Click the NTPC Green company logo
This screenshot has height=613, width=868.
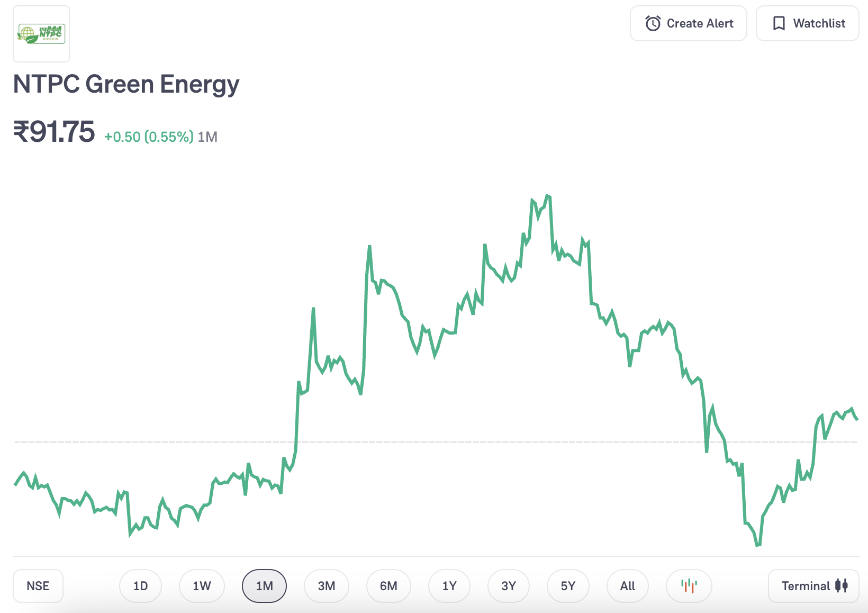click(x=41, y=34)
